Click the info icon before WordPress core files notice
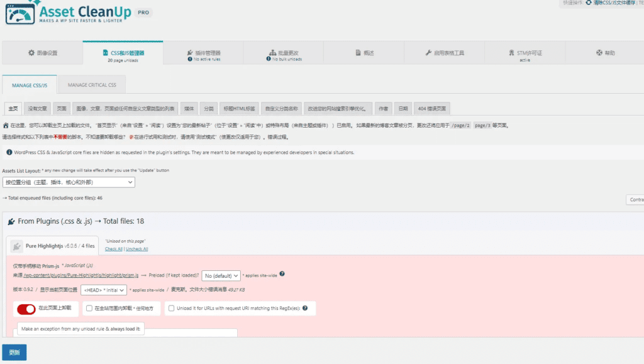Image resolution: width=644 pixels, height=364 pixels. [x=9, y=152]
